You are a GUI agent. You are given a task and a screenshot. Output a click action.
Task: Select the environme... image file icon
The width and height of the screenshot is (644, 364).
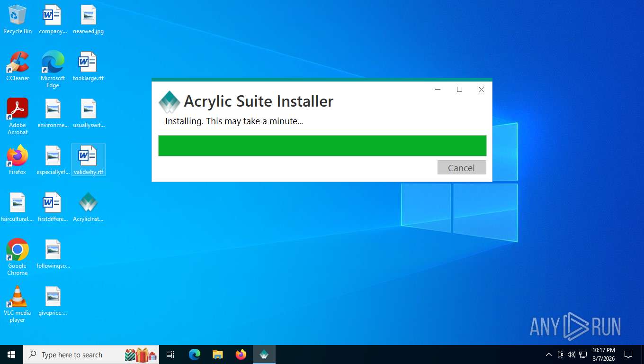[x=53, y=113]
